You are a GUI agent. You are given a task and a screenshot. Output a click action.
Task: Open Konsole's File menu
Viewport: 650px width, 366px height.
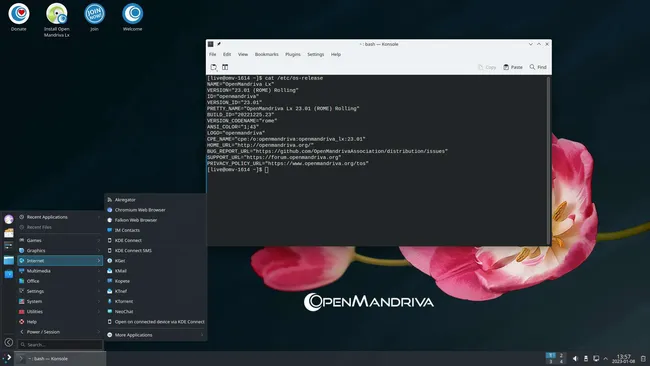pos(213,54)
